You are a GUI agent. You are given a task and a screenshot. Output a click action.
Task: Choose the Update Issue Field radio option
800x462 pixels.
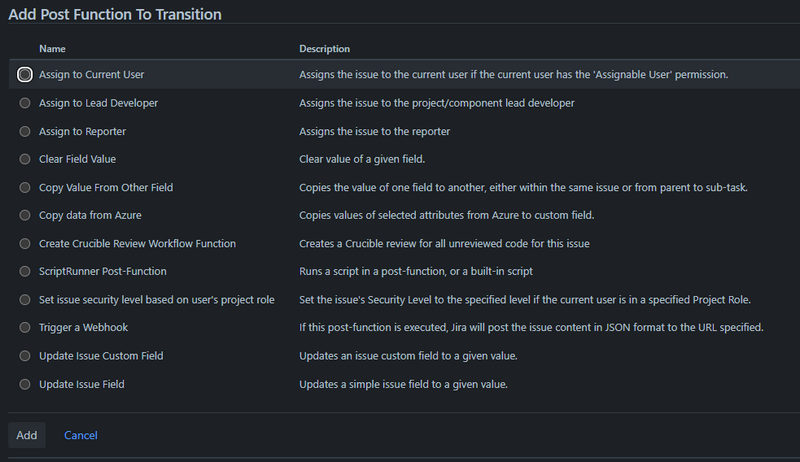click(x=25, y=384)
